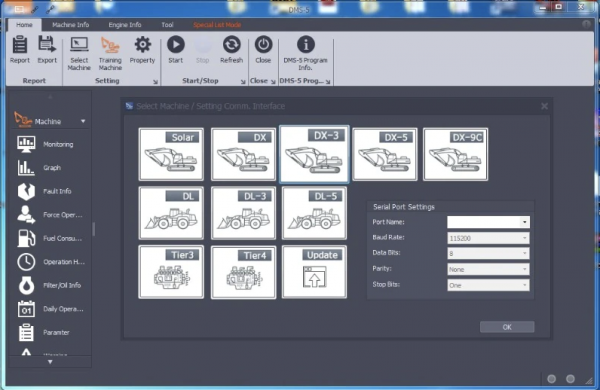The height and width of the screenshot is (390, 600).
Task: Choose the Tier3 engine tile
Action: tap(171, 272)
